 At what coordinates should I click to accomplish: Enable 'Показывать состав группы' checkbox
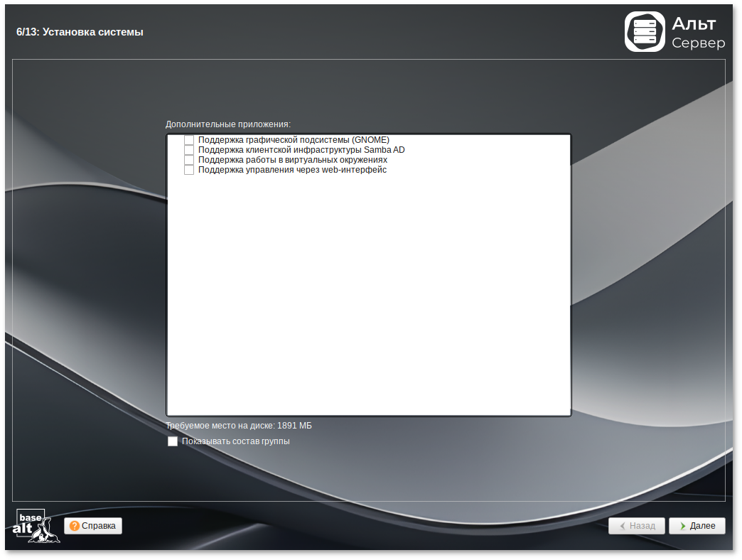173,441
